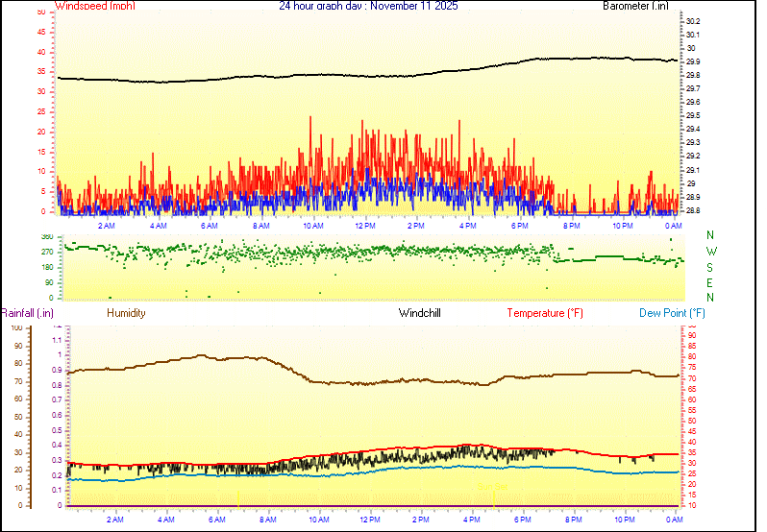Screen dimensions: 767x532
Task: Click the 180 value on wind direction scale
Action: [x=46, y=267]
